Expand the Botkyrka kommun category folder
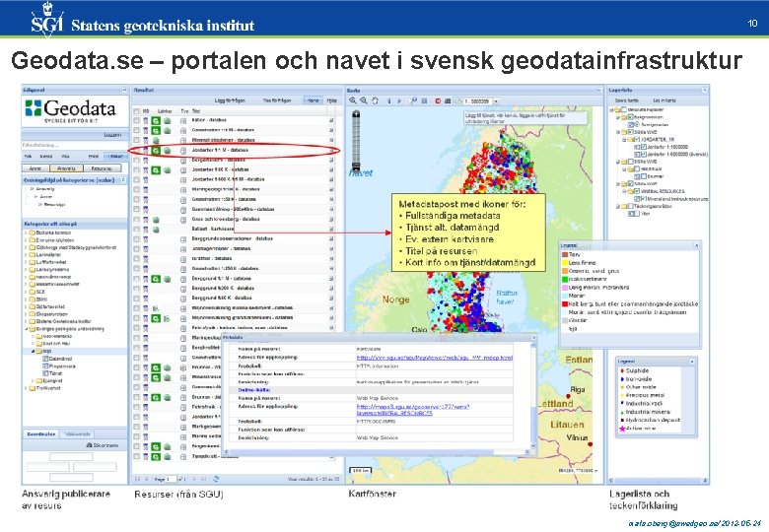 [26, 233]
